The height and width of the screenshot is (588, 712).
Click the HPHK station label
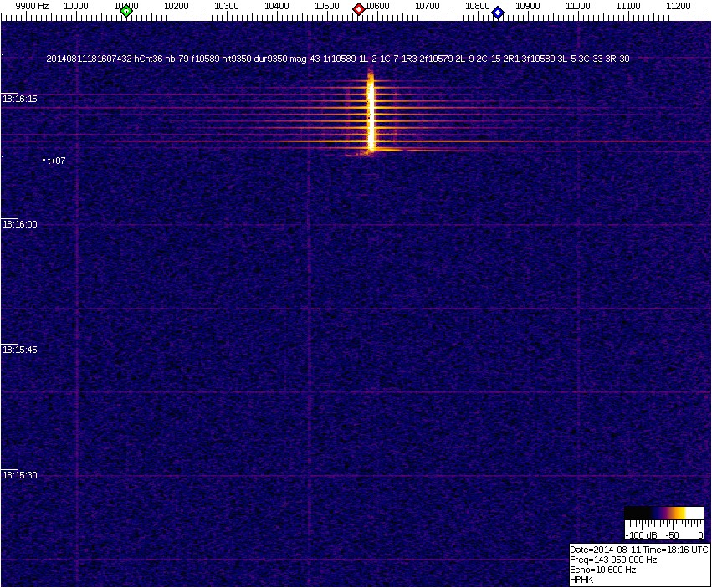click(581, 580)
